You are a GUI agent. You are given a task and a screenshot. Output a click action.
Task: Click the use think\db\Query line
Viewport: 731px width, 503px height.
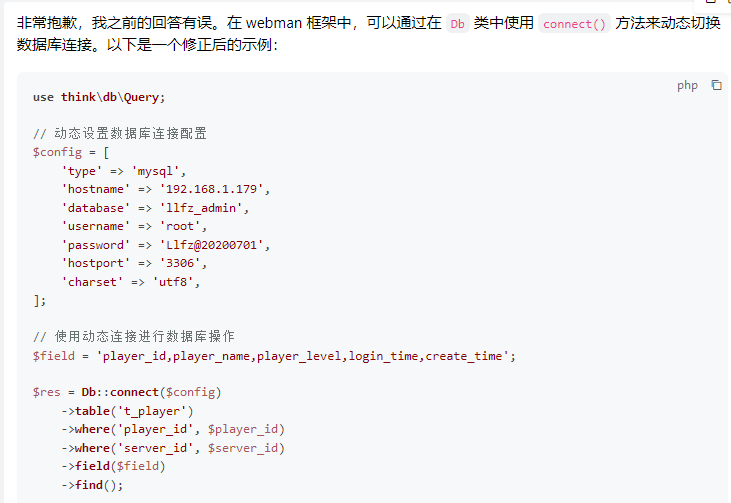point(99,97)
